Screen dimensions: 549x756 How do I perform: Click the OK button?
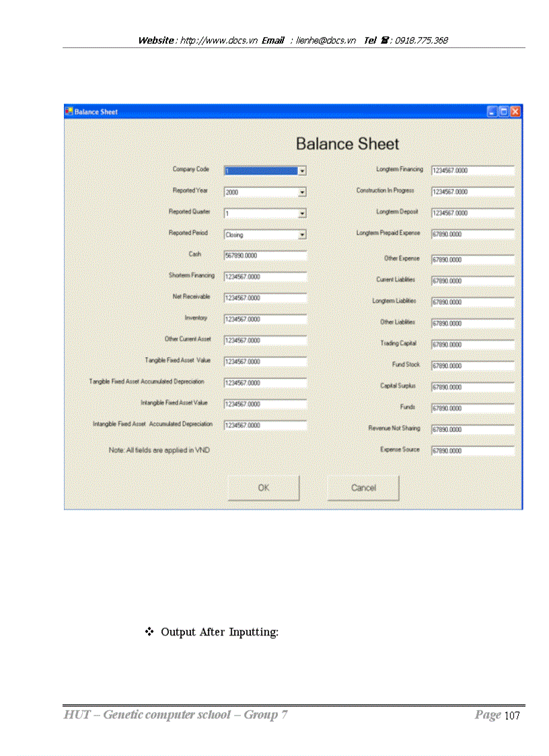tap(263, 487)
